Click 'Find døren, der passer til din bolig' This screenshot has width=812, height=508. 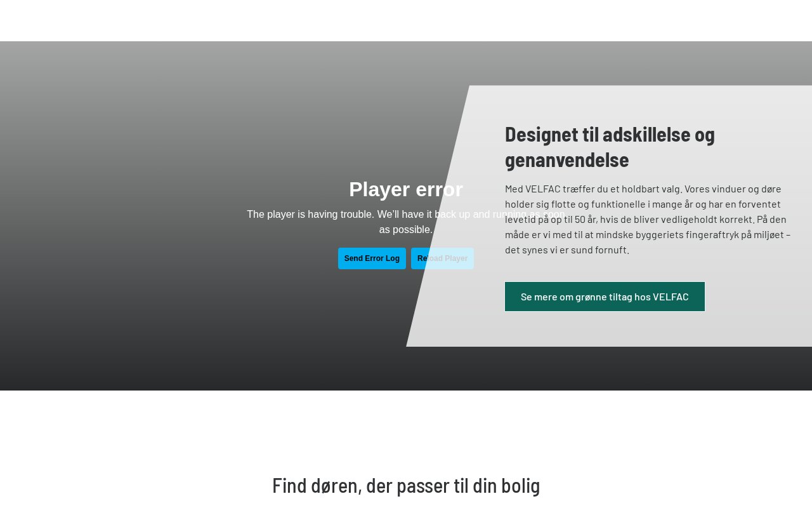tap(406, 485)
